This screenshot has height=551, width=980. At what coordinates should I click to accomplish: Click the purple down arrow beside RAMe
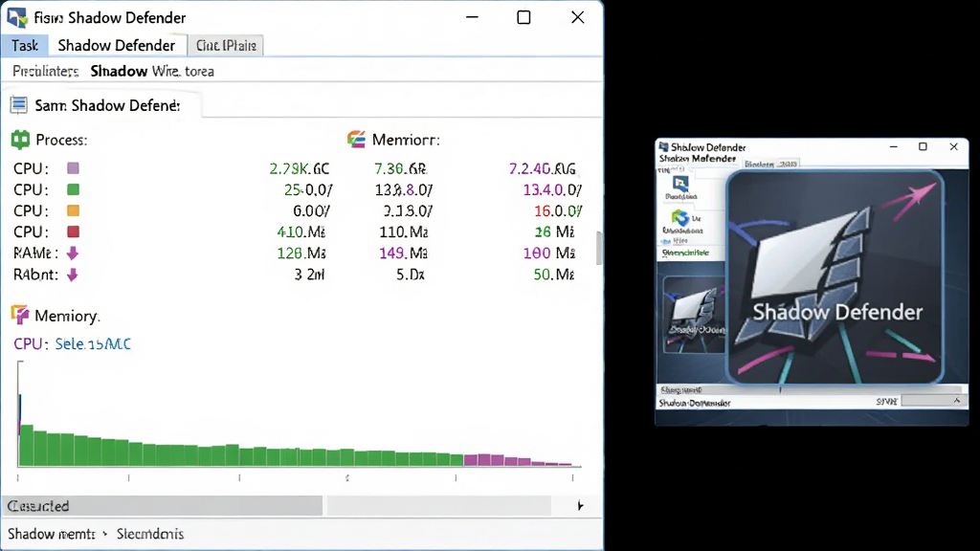click(73, 253)
